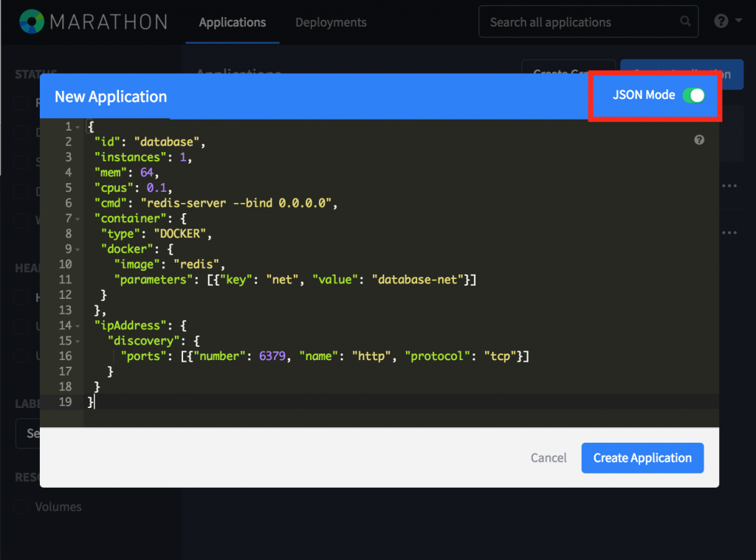Viewport: 756px width, 560px height.
Task: Click the Marathon logo icon
Action: tap(31, 21)
